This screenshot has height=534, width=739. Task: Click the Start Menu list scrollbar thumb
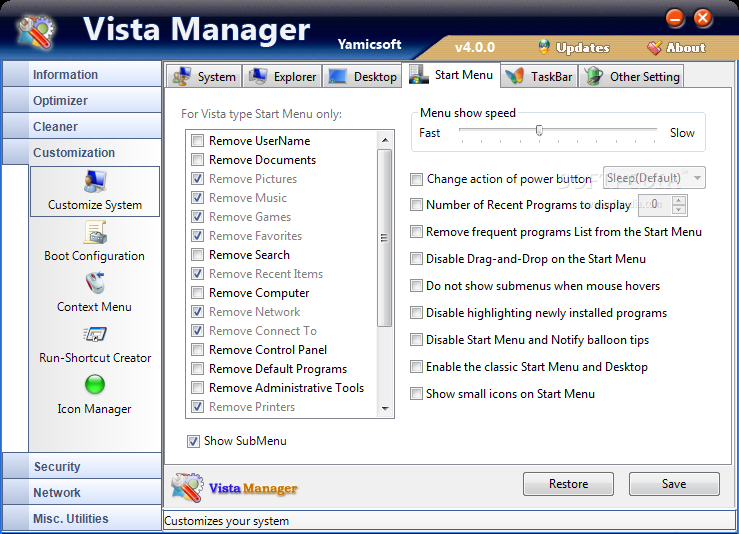(385, 238)
